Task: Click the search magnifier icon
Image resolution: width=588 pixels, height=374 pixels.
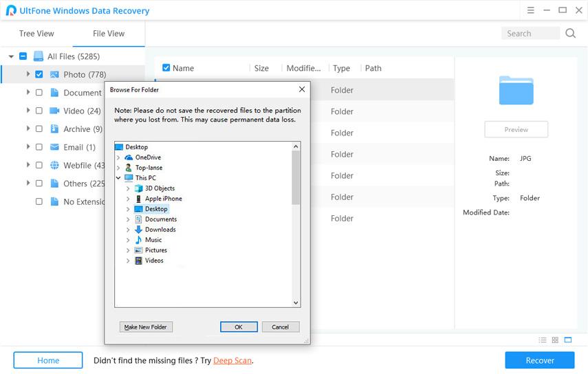Action: [570, 34]
